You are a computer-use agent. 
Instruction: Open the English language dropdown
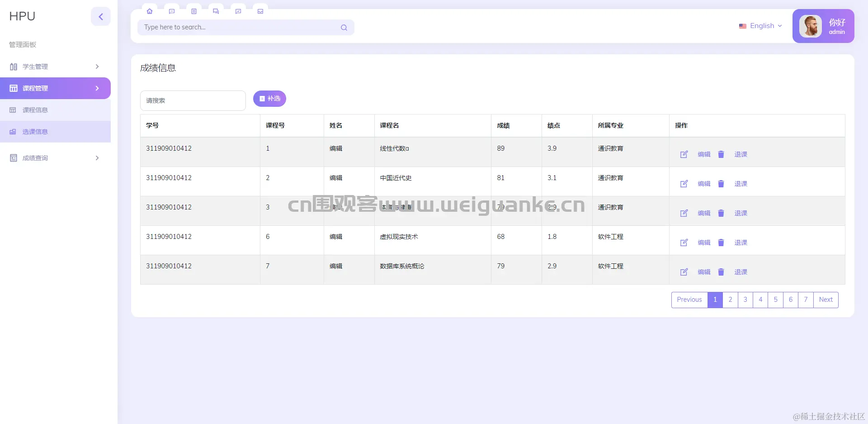tap(761, 26)
